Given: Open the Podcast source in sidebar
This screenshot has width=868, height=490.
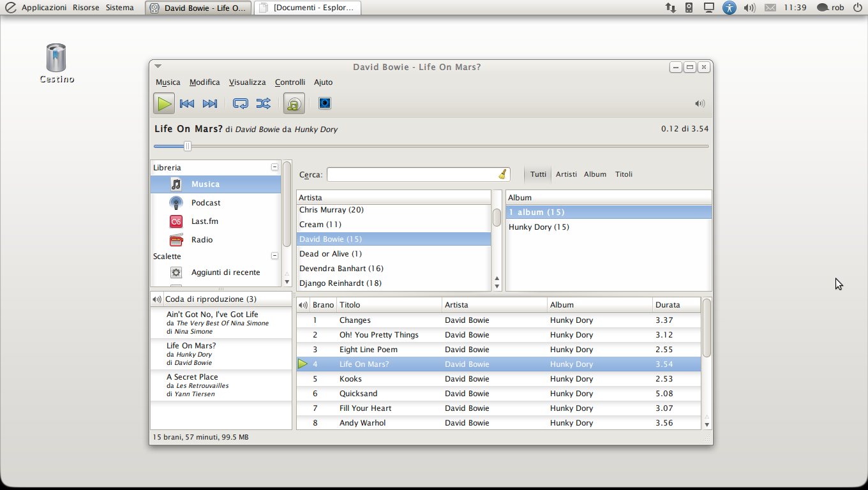Looking at the screenshot, I should point(216,203).
